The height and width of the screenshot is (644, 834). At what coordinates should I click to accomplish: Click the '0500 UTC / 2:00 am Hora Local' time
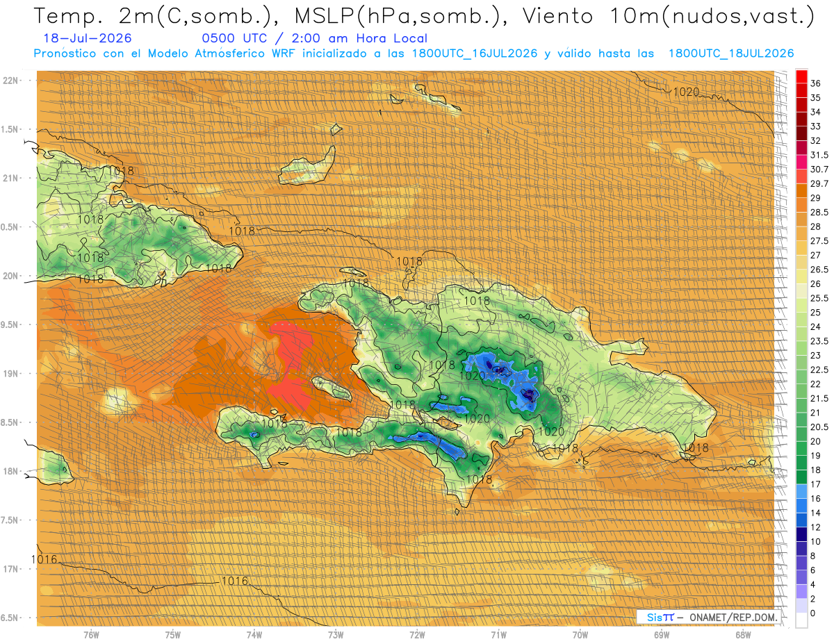[x=314, y=39]
